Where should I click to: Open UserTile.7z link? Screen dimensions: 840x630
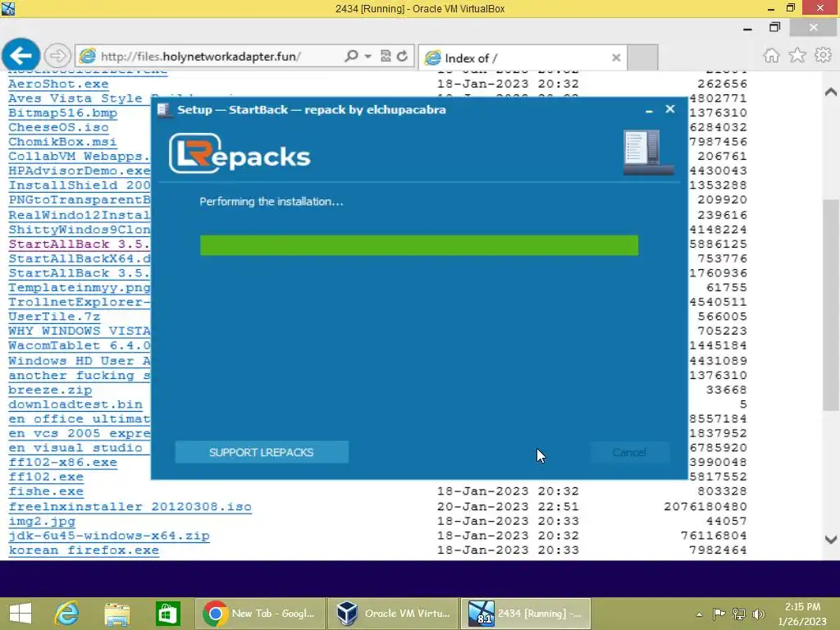pos(54,317)
